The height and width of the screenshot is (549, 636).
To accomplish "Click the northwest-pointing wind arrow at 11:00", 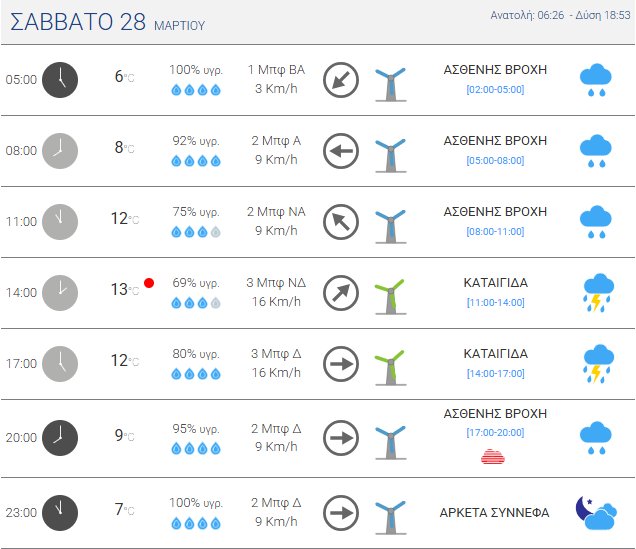I will (341, 222).
